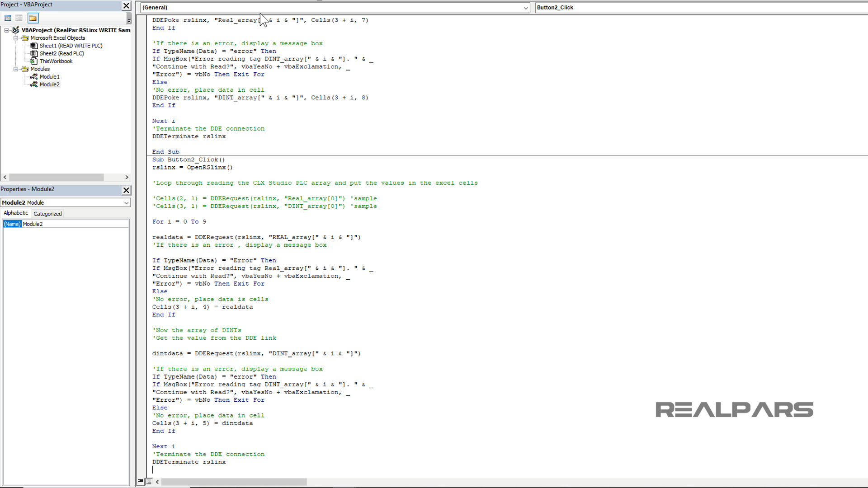Click the 'Cells(3 + i, 5) = dintdata' line
This screenshot has width=868, height=488.
[202, 423]
